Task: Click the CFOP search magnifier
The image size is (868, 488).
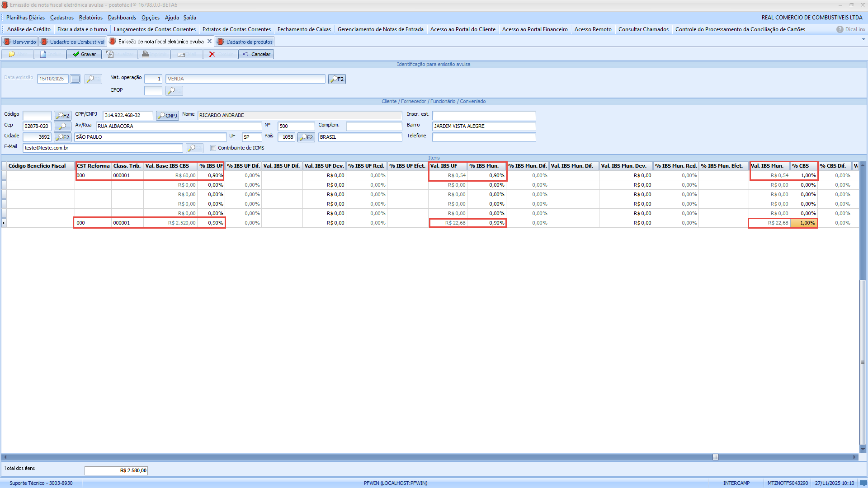Action: (x=174, y=91)
